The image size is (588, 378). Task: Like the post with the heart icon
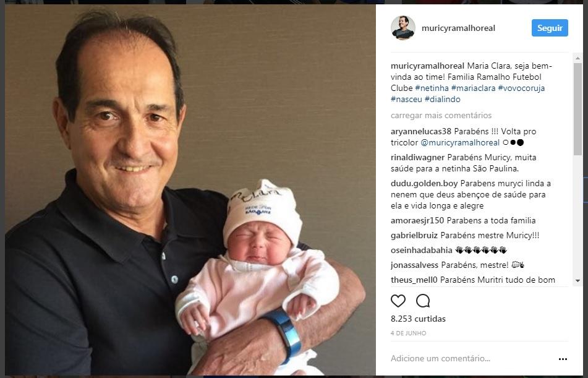point(398,301)
